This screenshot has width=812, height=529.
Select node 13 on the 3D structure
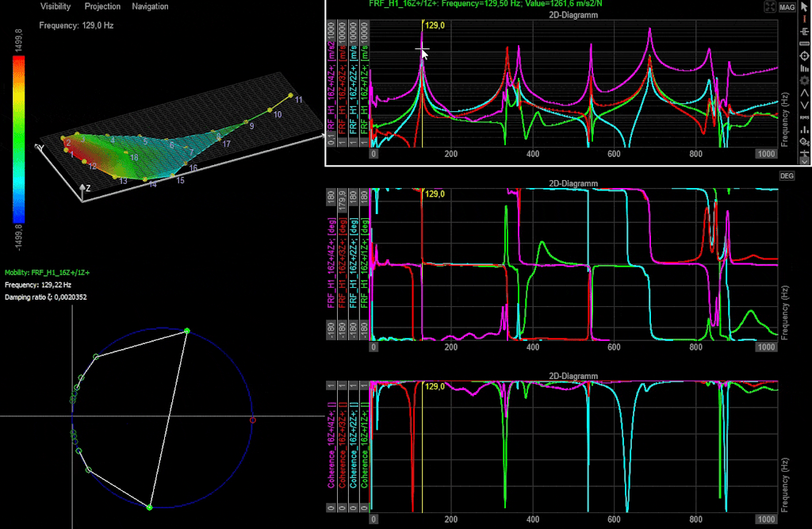click(x=115, y=177)
